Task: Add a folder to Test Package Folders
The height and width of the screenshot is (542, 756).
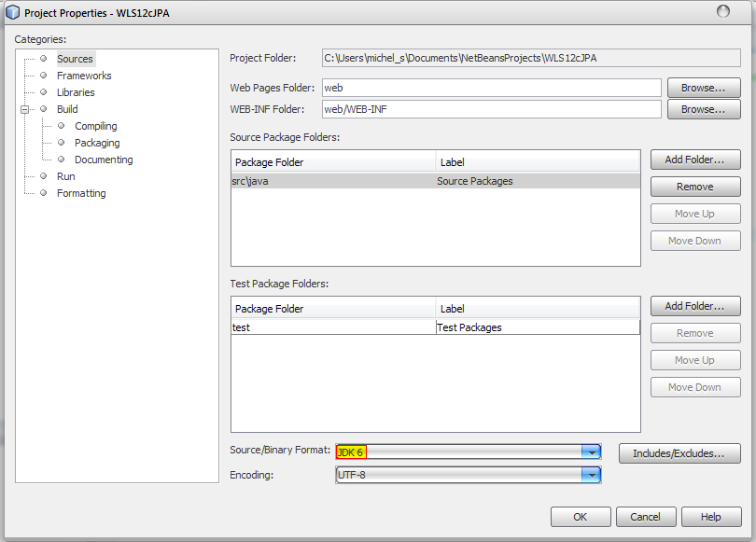Action: point(694,306)
